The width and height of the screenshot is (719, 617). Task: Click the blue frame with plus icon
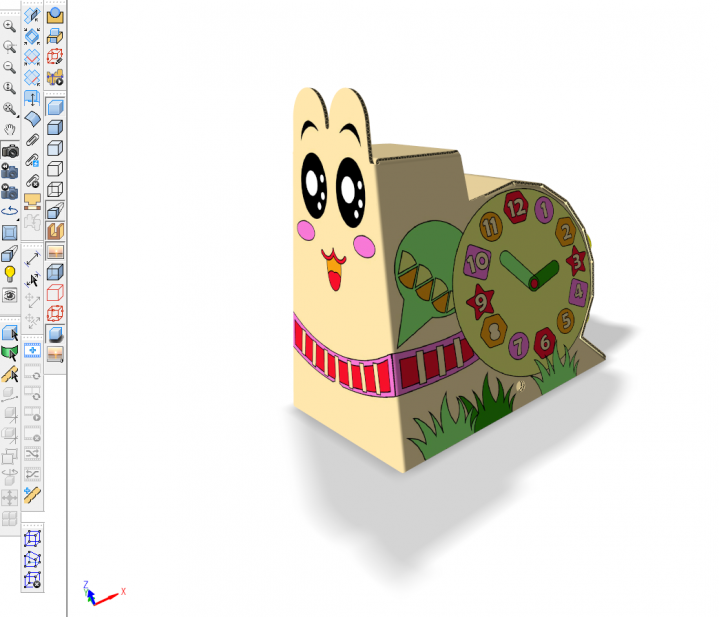(32, 351)
